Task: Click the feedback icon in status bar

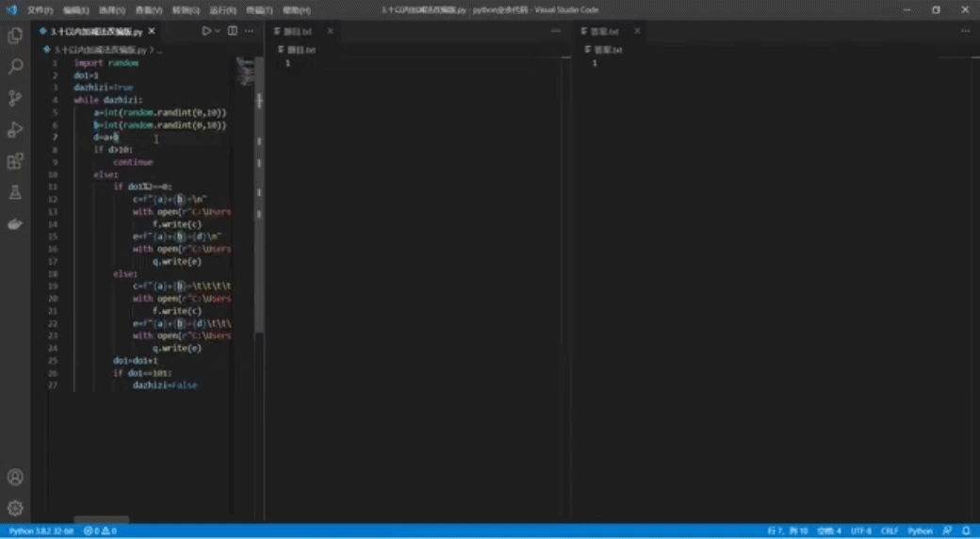Action: [x=948, y=531]
